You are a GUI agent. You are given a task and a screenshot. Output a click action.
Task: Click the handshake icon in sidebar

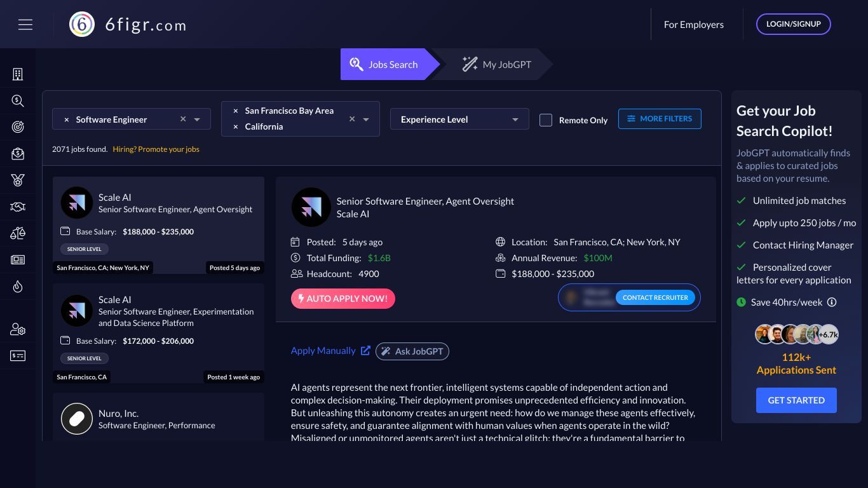(18, 207)
